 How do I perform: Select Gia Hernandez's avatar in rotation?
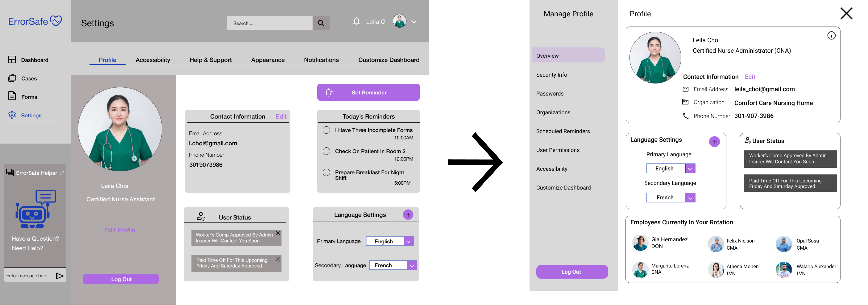click(x=640, y=243)
